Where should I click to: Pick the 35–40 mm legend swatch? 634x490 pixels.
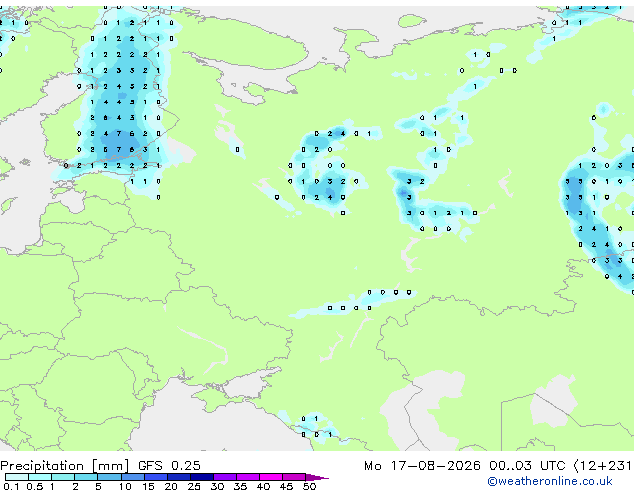coord(247,477)
